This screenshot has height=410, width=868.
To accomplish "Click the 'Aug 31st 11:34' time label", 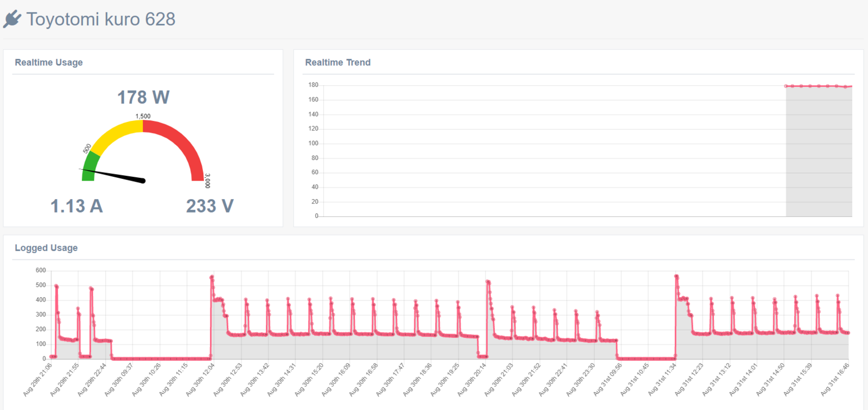I will click(x=662, y=380).
